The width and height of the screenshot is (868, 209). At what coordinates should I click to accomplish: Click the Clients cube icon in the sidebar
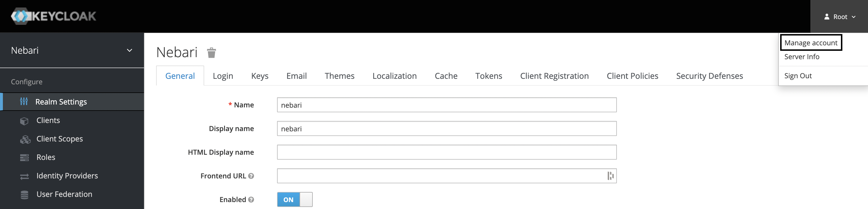[24, 120]
